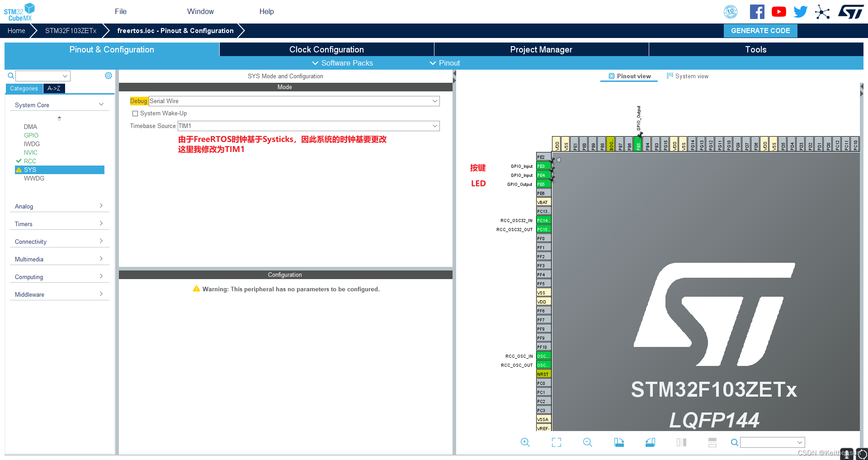Expand the Middleware category
The image size is (868, 460).
(59, 294)
